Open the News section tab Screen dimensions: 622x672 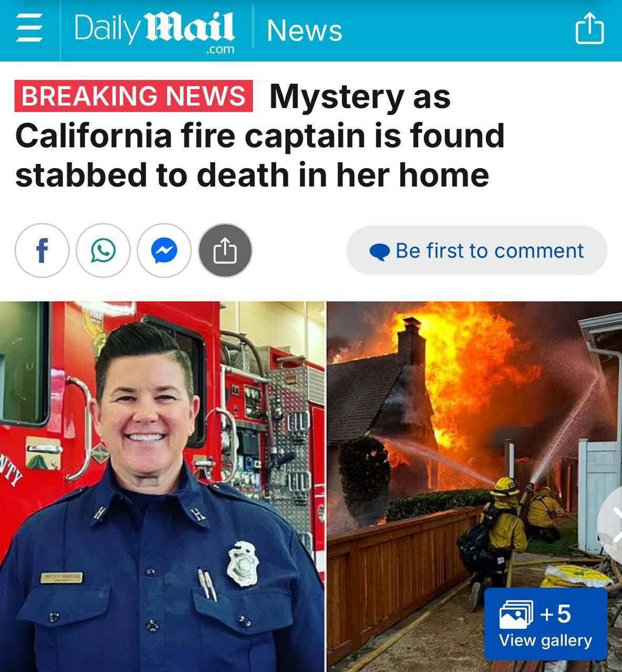click(x=305, y=30)
